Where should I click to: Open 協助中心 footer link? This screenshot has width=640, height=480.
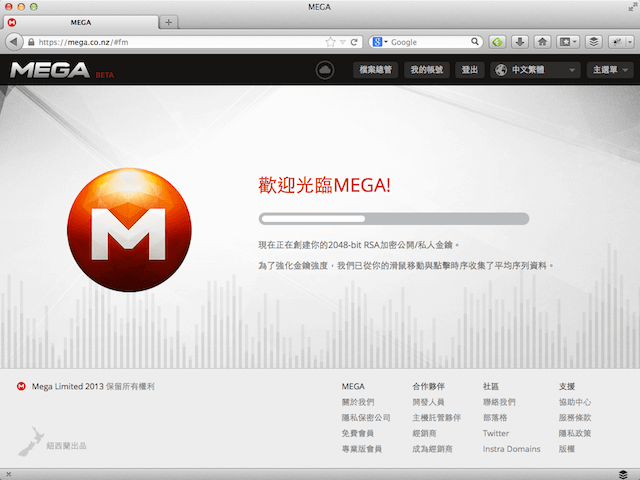[x=575, y=402]
